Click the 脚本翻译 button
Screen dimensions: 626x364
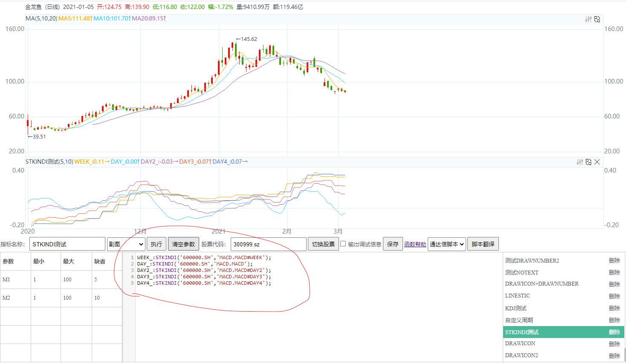pos(483,244)
